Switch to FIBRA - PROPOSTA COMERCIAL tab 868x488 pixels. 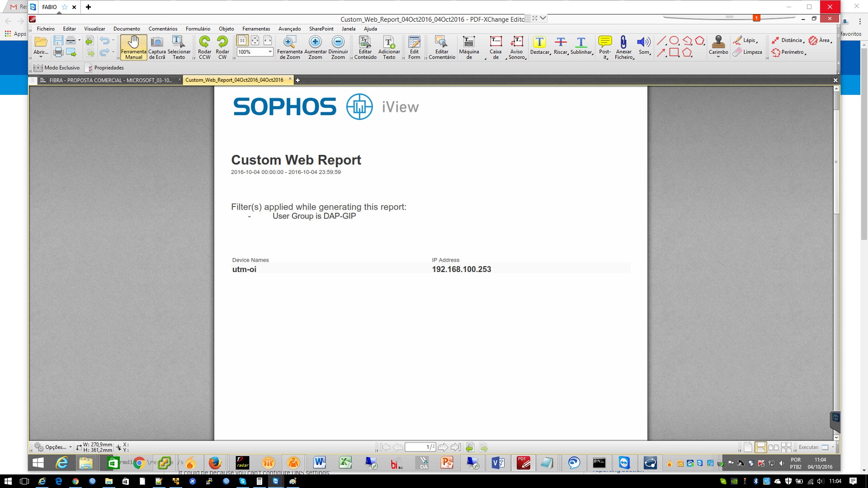110,80
